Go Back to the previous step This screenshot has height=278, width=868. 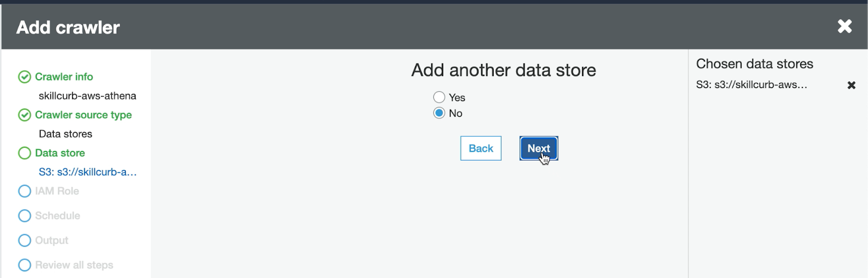(x=481, y=148)
